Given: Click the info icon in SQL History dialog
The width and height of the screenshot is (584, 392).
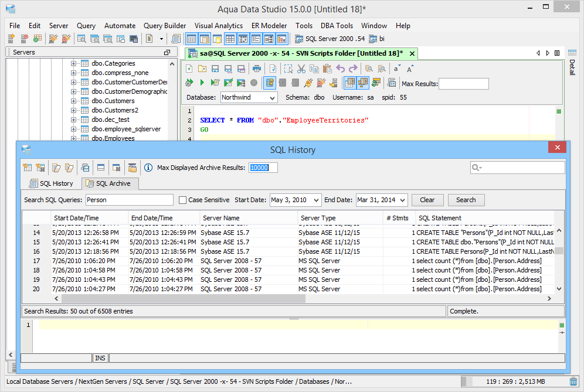Looking at the screenshot, I should pyautogui.click(x=148, y=168).
